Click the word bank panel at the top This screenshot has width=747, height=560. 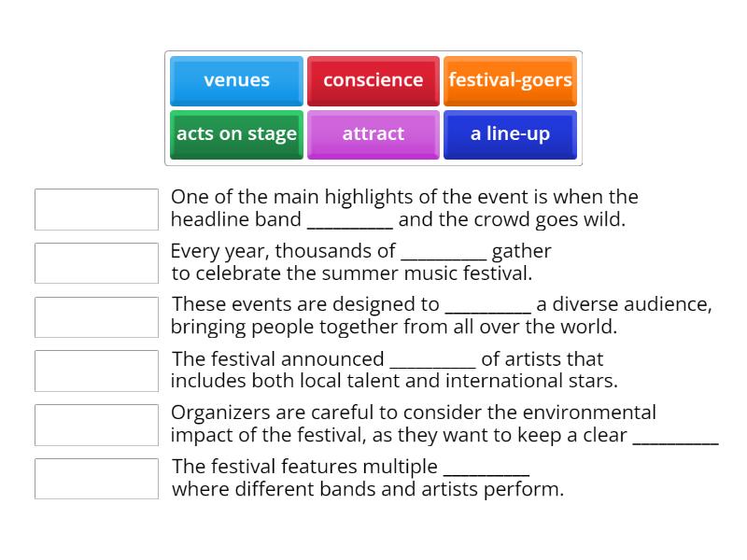(373, 107)
